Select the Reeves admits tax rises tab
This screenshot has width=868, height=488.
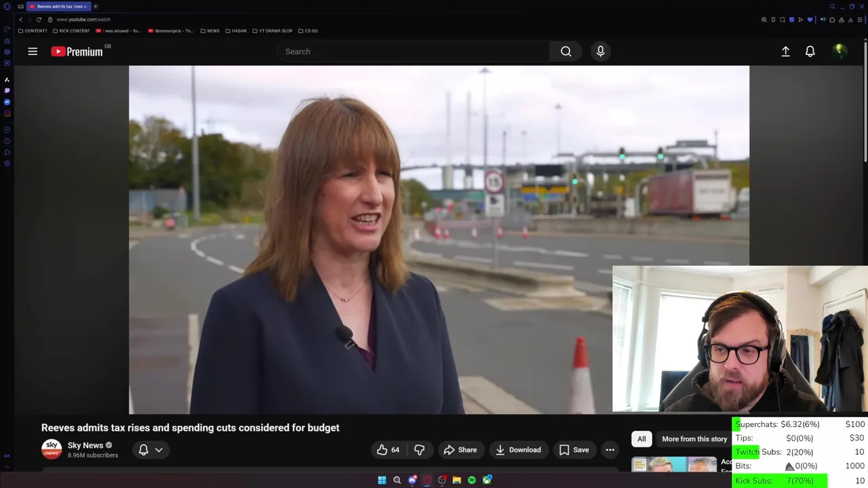pyautogui.click(x=58, y=6)
